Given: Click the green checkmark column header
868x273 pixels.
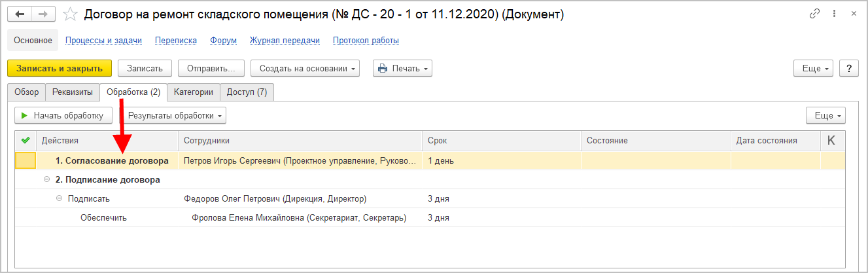Looking at the screenshot, I should click(x=26, y=140).
